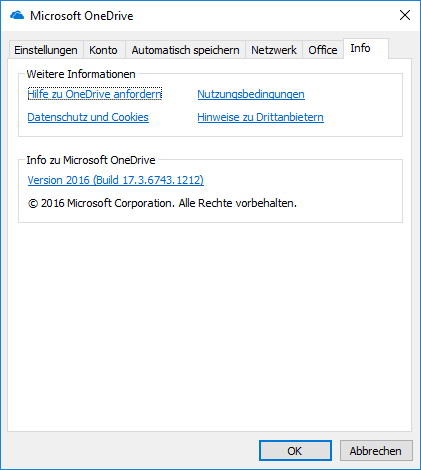Open the Konto tab

103,50
